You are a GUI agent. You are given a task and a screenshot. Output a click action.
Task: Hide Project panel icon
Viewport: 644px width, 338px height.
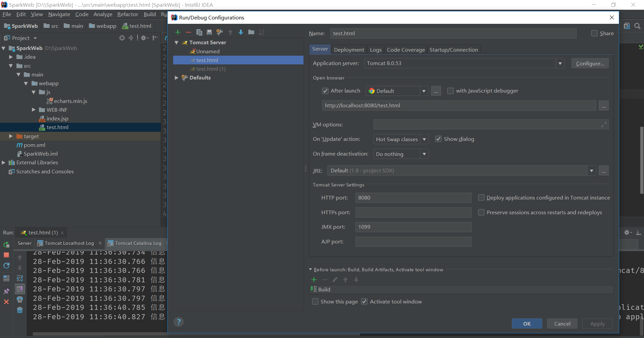tap(155, 38)
